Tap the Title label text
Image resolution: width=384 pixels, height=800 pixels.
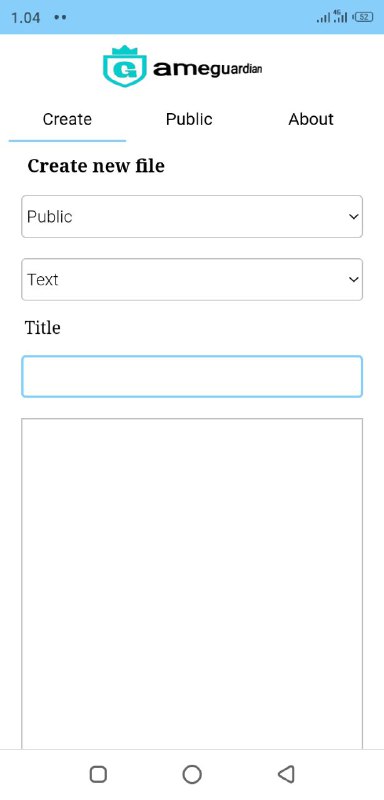(x=43, y=328)
